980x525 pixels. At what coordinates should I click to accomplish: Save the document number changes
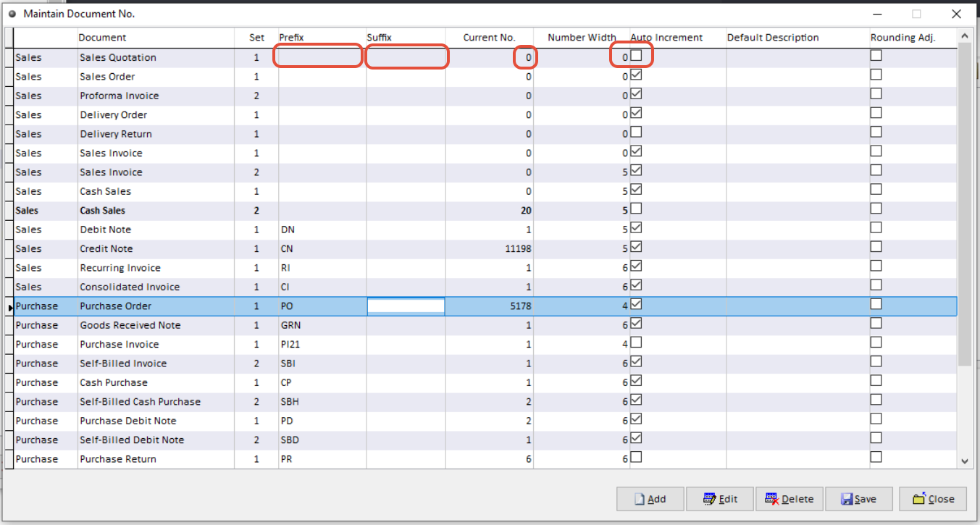tap(858, 499)
